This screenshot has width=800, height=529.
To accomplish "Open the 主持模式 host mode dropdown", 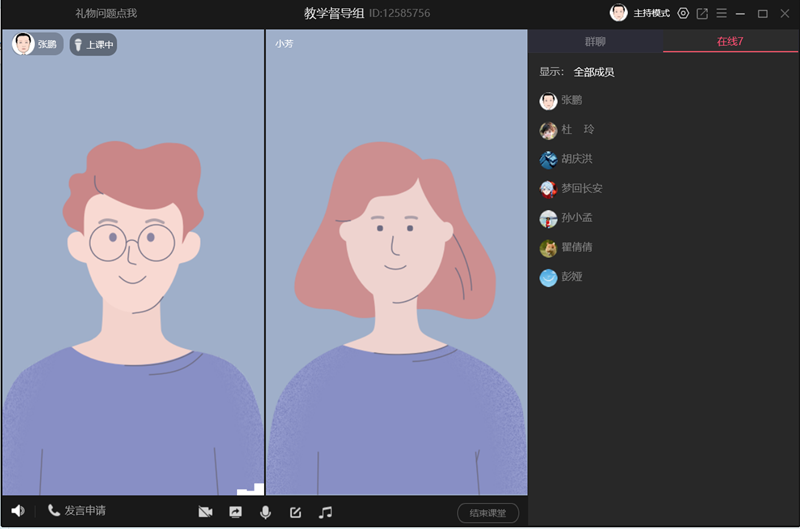I will tap(651, 13).
